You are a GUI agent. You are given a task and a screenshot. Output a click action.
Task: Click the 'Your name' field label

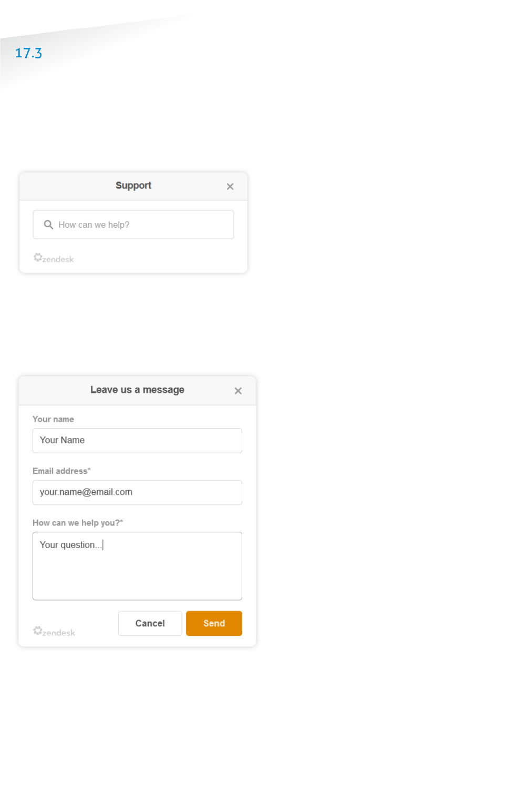tap(53, 419)
